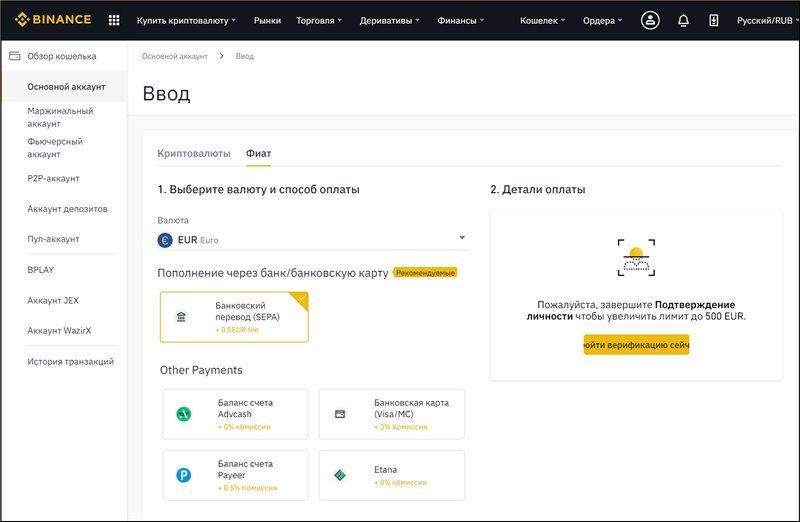Open Обзор кошелька in sidebar
Viewport: 800px width, 522px height.
[62, 56]
